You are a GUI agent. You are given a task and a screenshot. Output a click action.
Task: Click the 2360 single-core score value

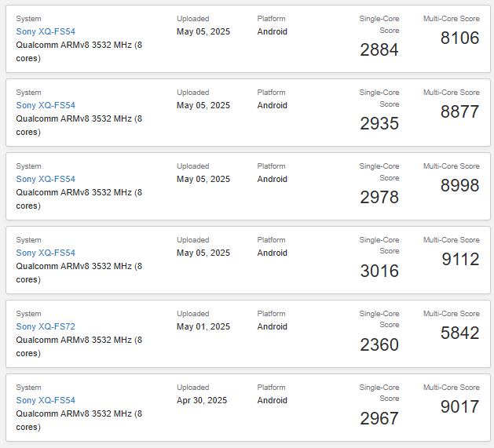click(379, 344)
